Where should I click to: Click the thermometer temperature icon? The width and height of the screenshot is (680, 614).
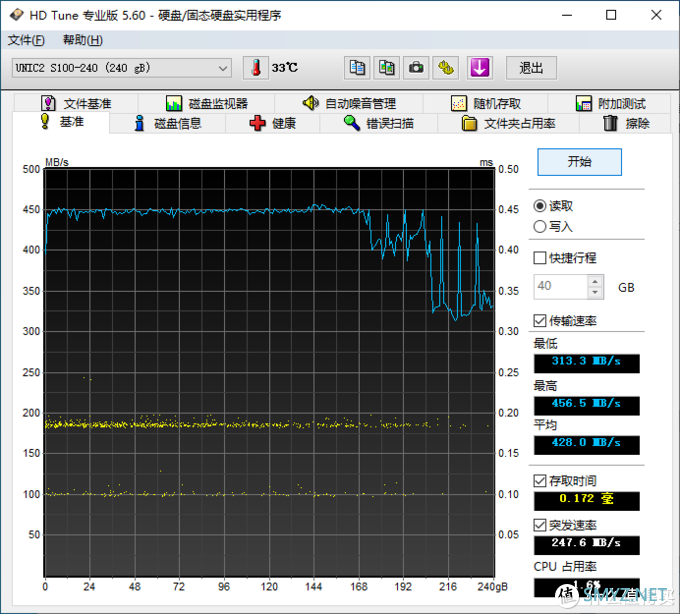click(x=256, y=68)
